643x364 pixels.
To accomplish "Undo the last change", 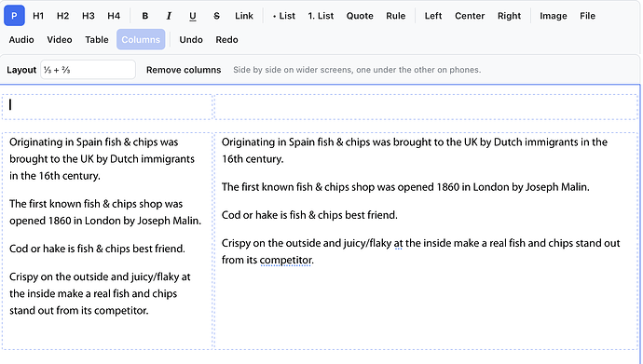I will click(191, 39).
